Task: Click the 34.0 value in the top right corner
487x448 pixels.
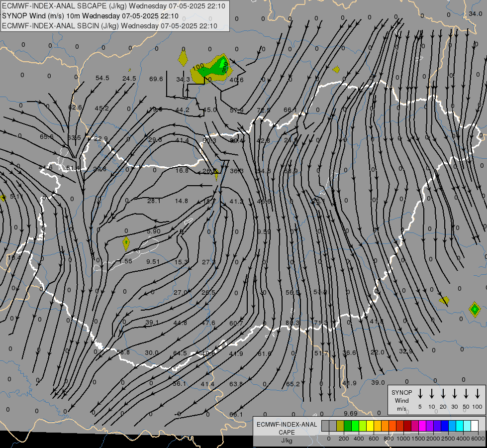Action: pos(475,13)
